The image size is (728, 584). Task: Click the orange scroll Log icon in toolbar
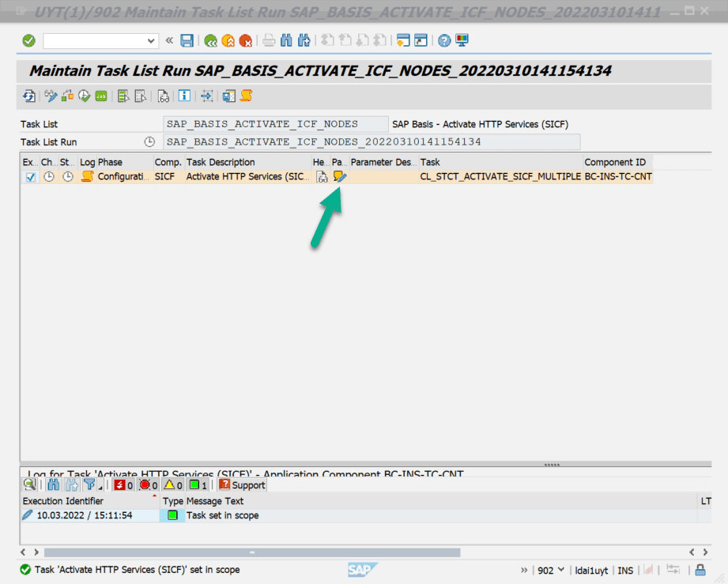click(246, 96)
